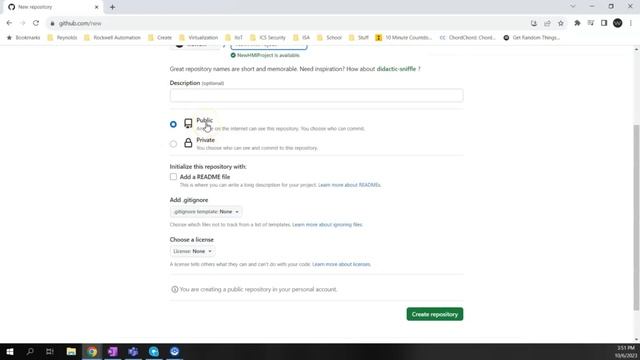Click the Description text field

(316, 96)
